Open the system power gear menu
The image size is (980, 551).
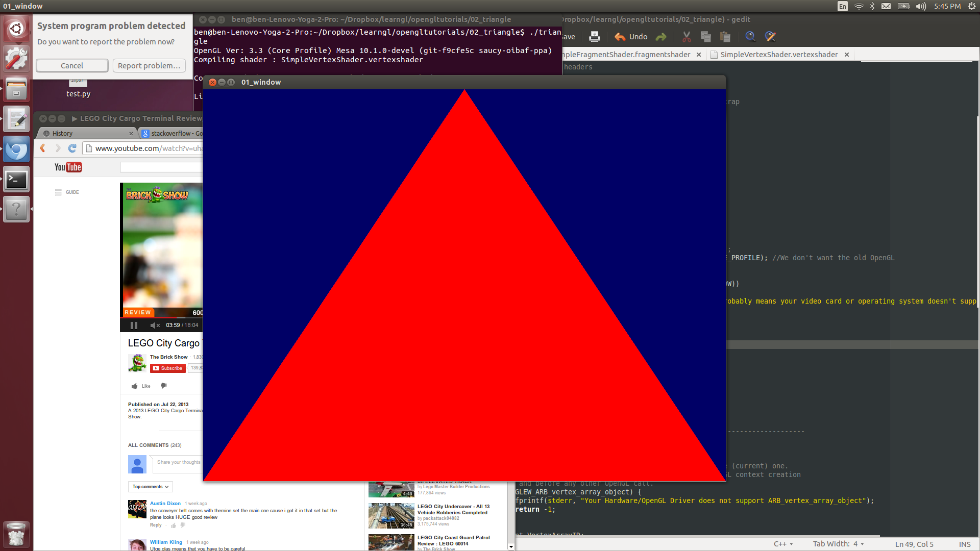(972, 6)
